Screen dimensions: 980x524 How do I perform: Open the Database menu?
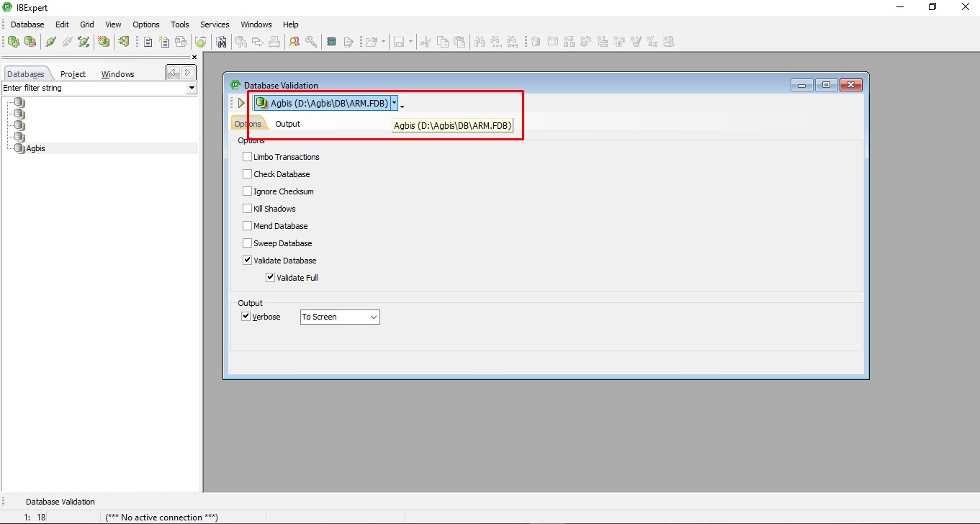27,24
